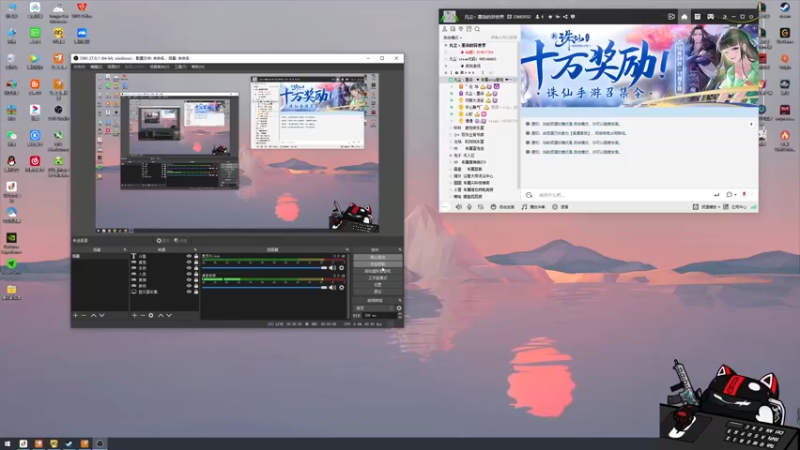The image size is (800, 450).
Task: Click the OBS preview canvas
Action: (x=237, y=154)
